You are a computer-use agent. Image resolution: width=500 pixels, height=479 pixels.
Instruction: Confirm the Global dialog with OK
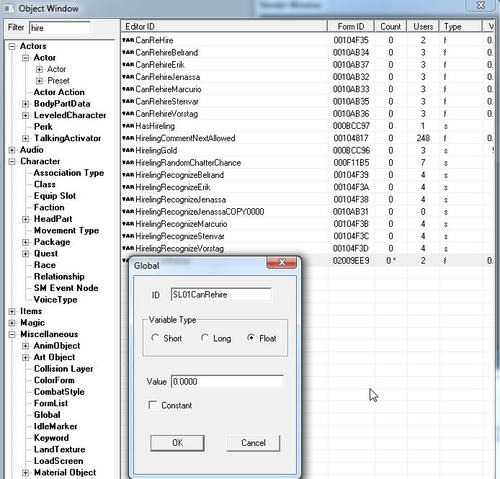(x=177, y=443)
